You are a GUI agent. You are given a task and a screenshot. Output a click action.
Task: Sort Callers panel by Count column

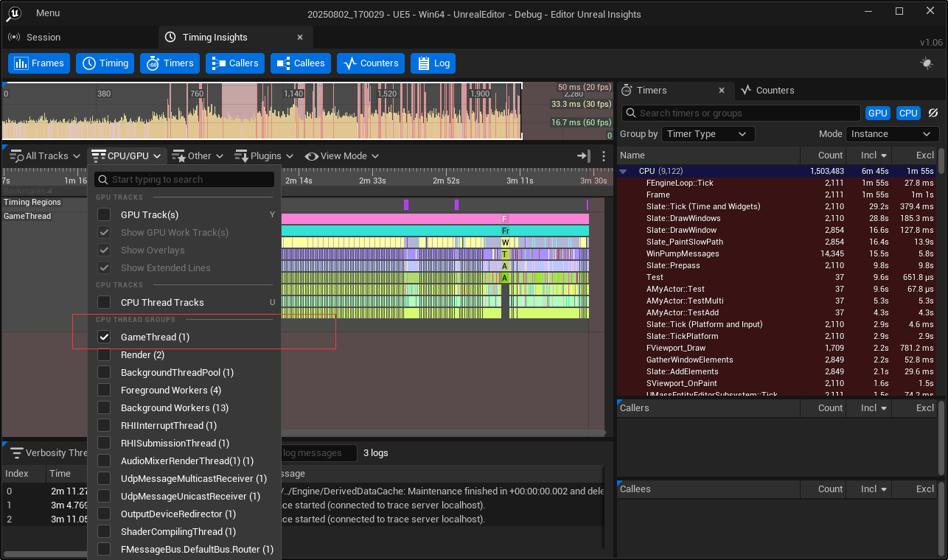click(823, 408)
